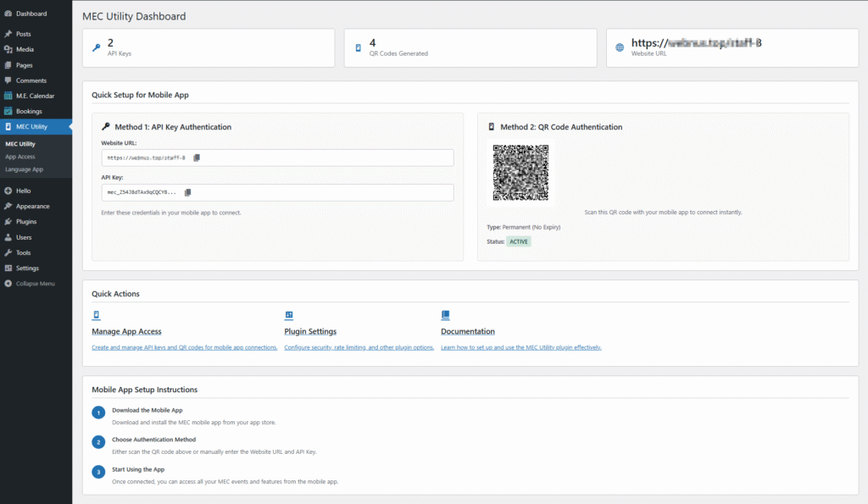
Task: Click the Dashboard gauge icon
Action: [x=8, y=14]
